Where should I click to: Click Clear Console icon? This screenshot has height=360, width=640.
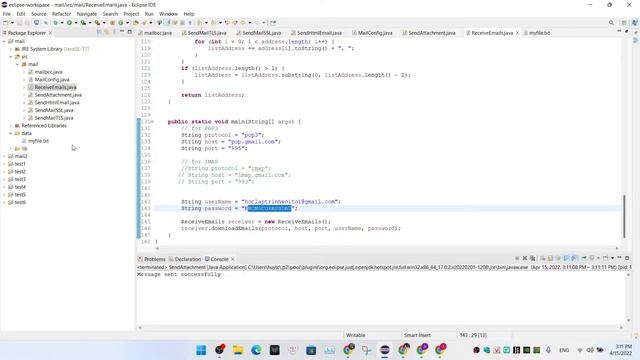point(543,258)
